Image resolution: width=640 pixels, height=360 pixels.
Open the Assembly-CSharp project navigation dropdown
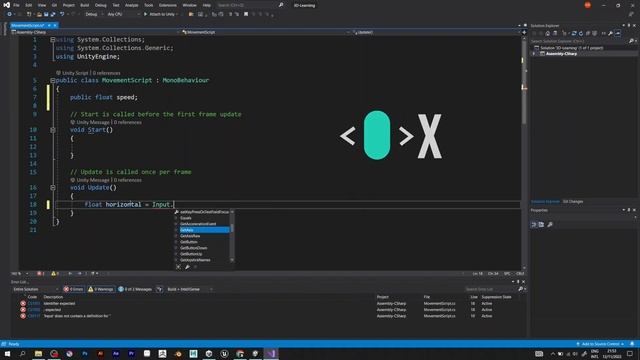(x=95, y=32)
